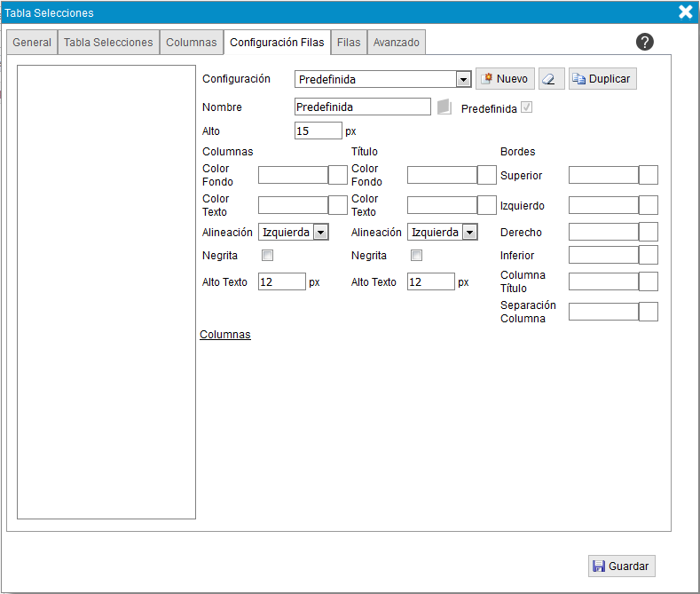Click the Alto height input field

tap(318, 131)
